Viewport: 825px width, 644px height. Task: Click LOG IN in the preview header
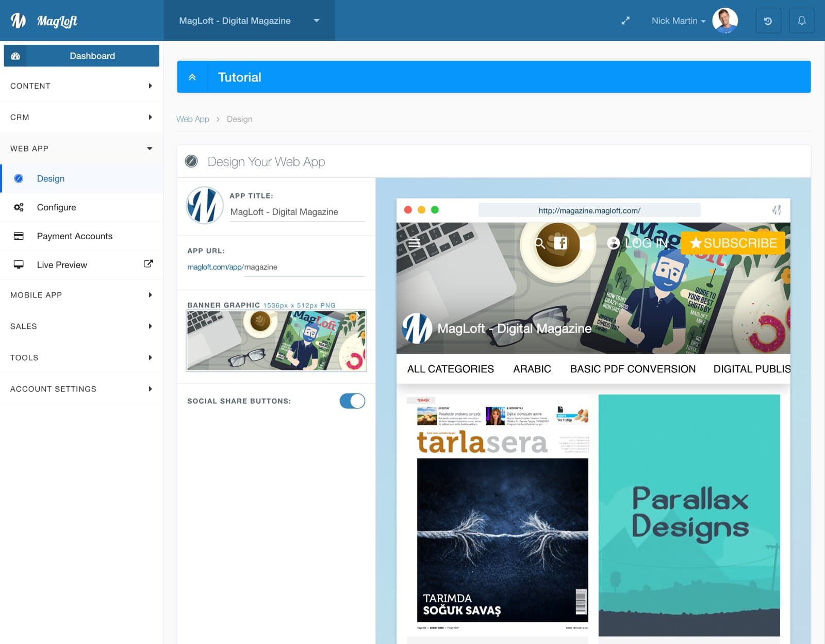click(x=637, y=243)
